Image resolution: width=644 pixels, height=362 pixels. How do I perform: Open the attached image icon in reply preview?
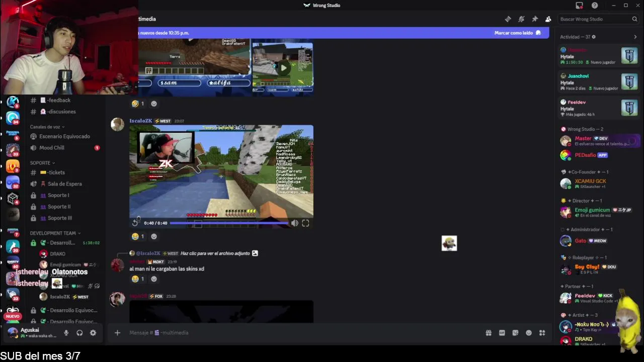point(255,253)
